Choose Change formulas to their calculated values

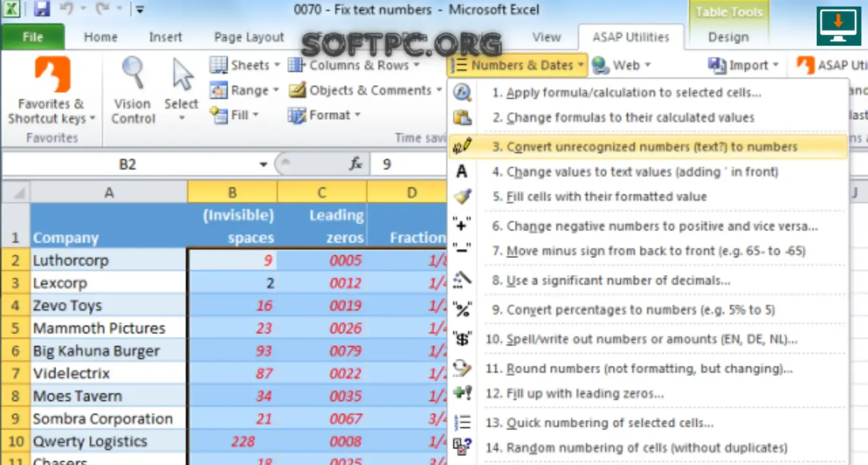648,118
